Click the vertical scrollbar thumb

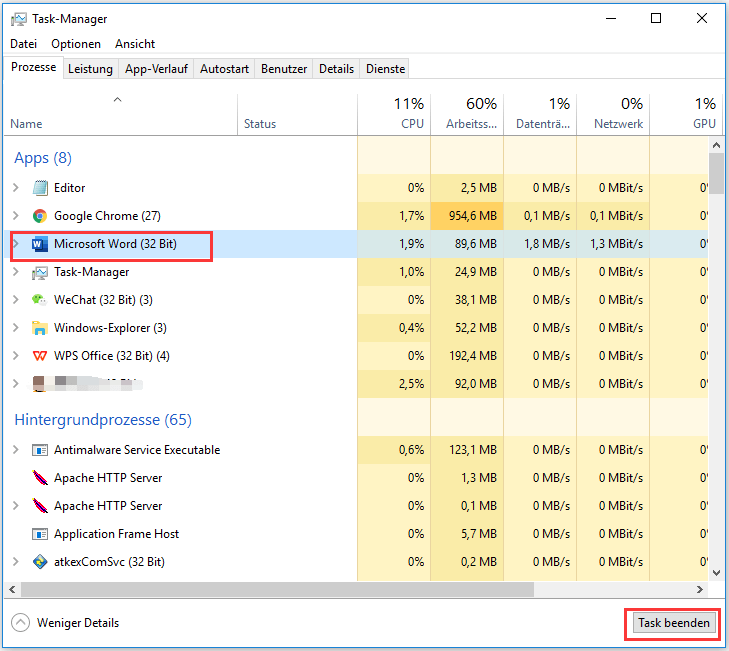[x=716, y=173]
